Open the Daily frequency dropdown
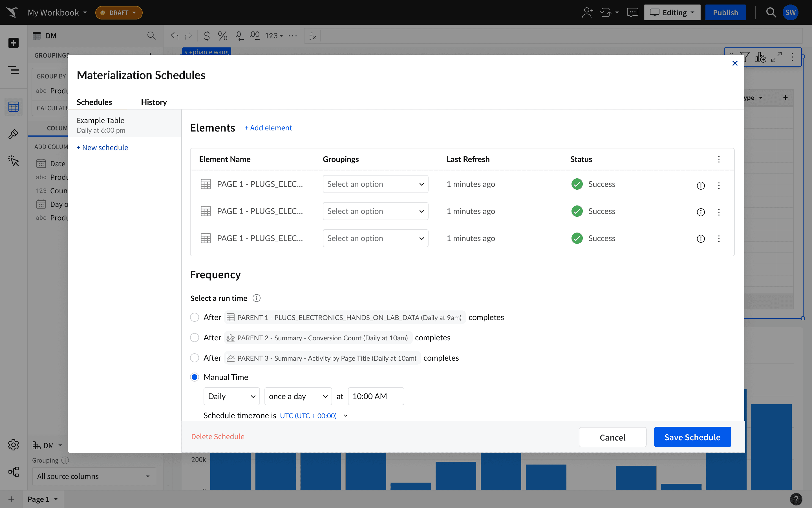Viewport: 812px width, 508px height. 231,397
